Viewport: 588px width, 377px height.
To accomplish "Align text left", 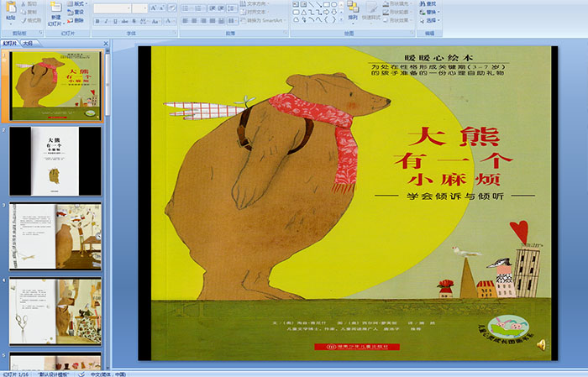I will point(186,21).
